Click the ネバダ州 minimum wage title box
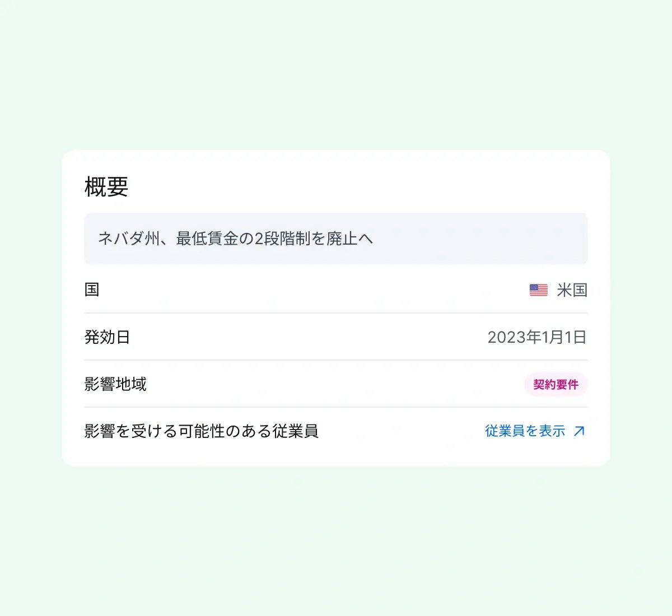The image size is (672, 616). (x=336, y=239)
